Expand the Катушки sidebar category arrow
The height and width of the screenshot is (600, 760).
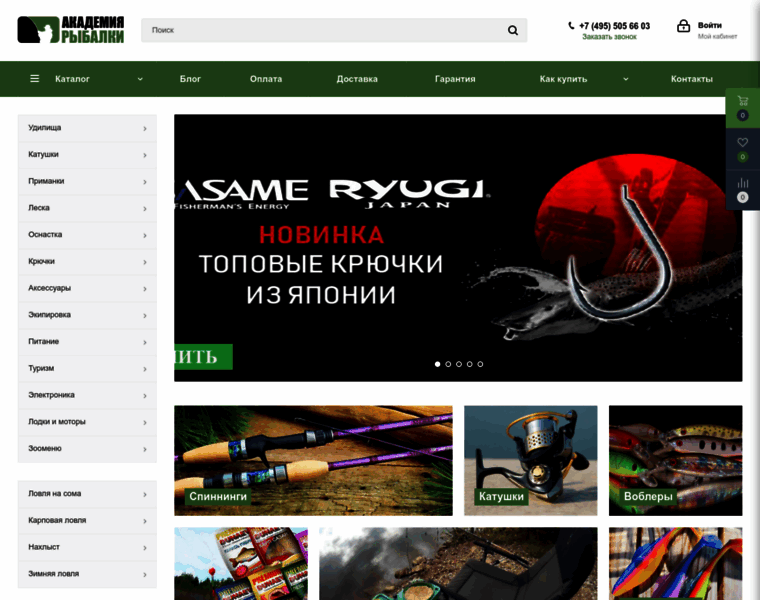[x=145, y=155]
